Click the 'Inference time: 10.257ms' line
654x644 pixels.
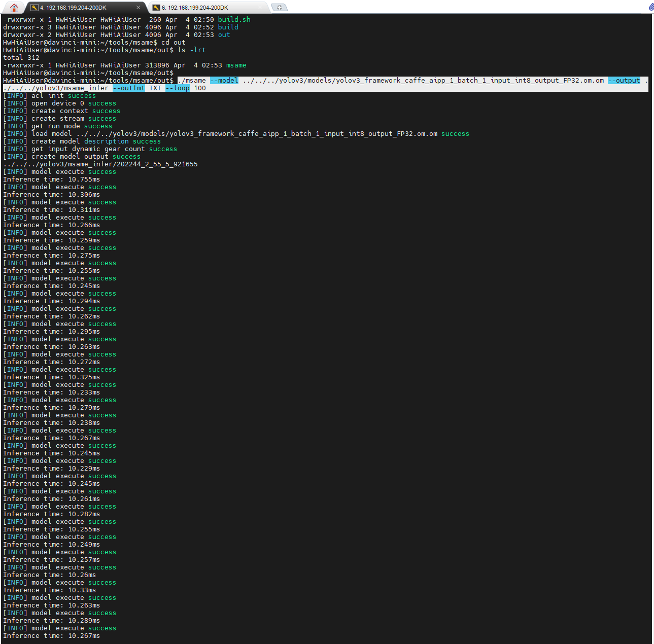click(52, 560)
